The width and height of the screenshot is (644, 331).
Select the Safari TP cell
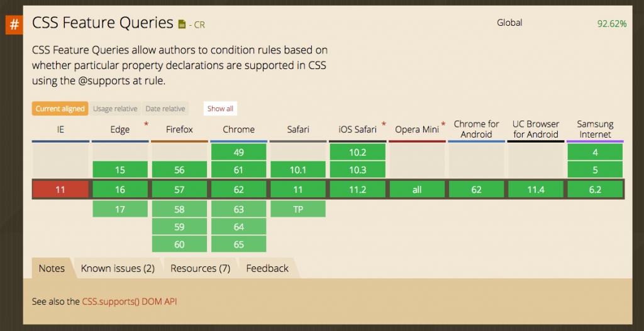click(298, 209)
